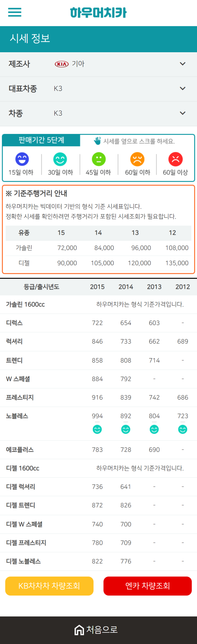Viewport: 197px width, 644px height.
Task: Click 프레스티지 2013 price 742
Action: 154,398
